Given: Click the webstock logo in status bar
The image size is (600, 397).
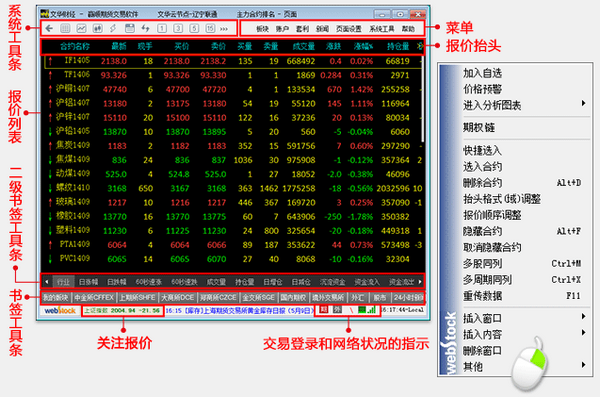Looking at the screenshot, I should click(60, 310).
